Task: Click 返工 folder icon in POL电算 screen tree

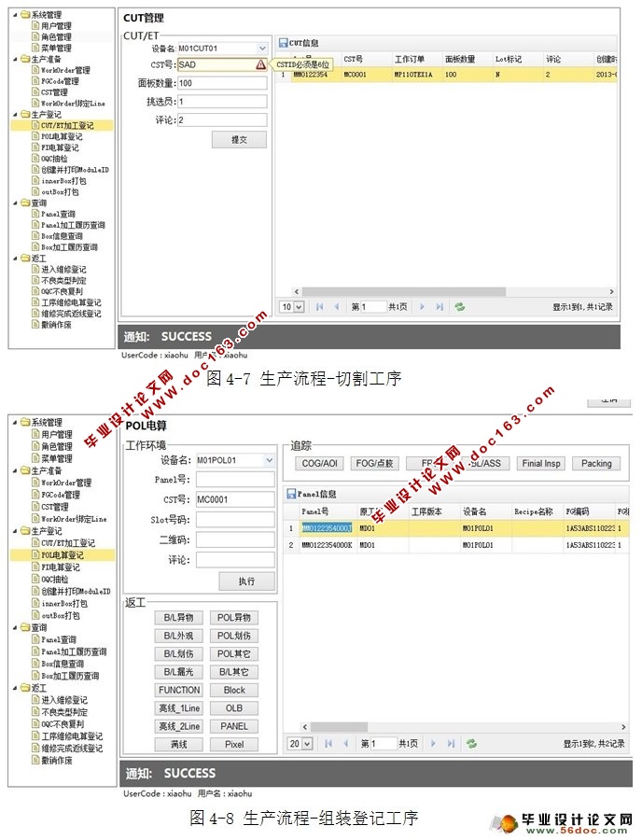Action: click(x=25, y=688)
